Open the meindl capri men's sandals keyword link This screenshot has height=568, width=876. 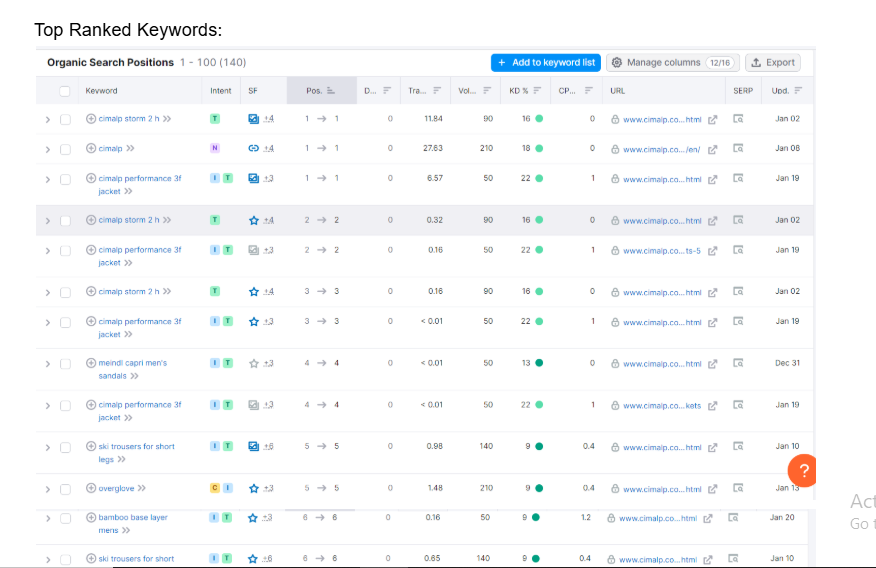pyautogui.click(x=132, y=369)
